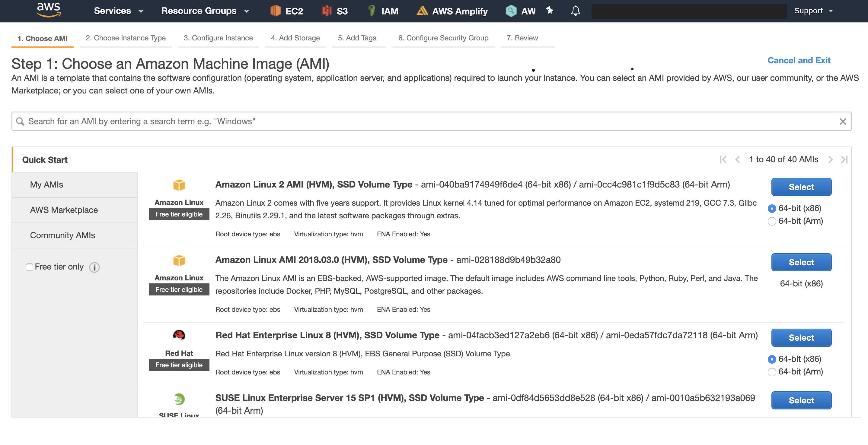This screenshot has width=868, height=445.
Task: Click Amazon Linux AMI 2018.03.0 title
Action: pyautogui.click(x=331, y=260)
